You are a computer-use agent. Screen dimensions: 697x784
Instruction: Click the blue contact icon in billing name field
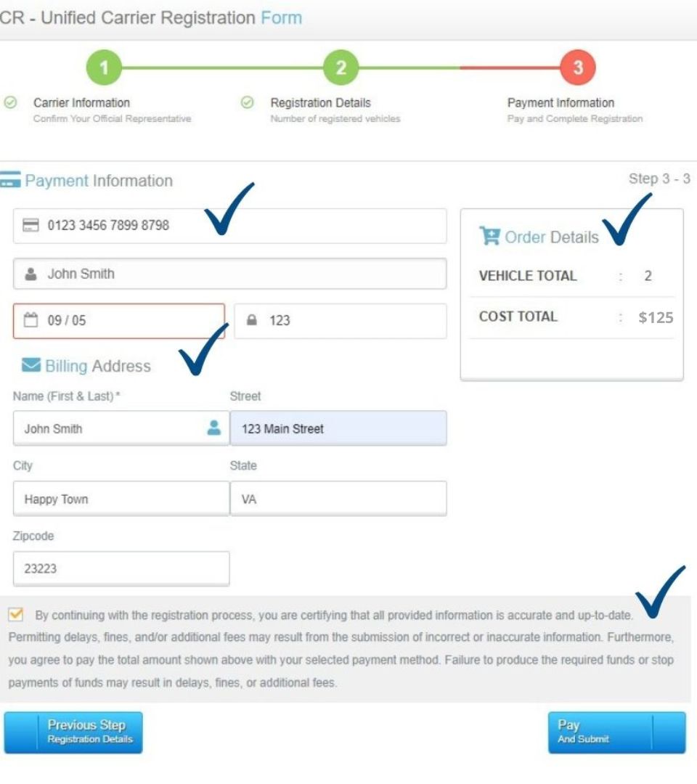click(x=214, y=428)
